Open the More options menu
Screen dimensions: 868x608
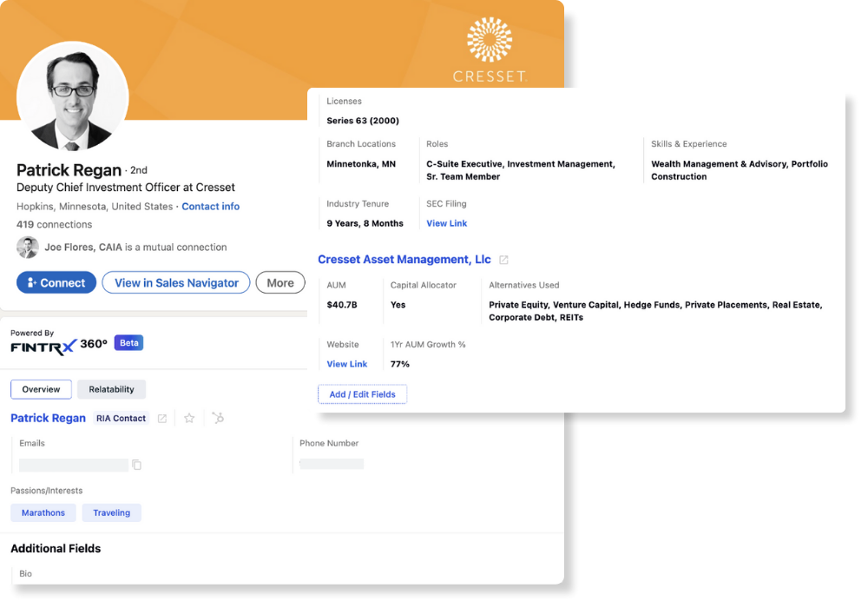(x=280, y=282)
